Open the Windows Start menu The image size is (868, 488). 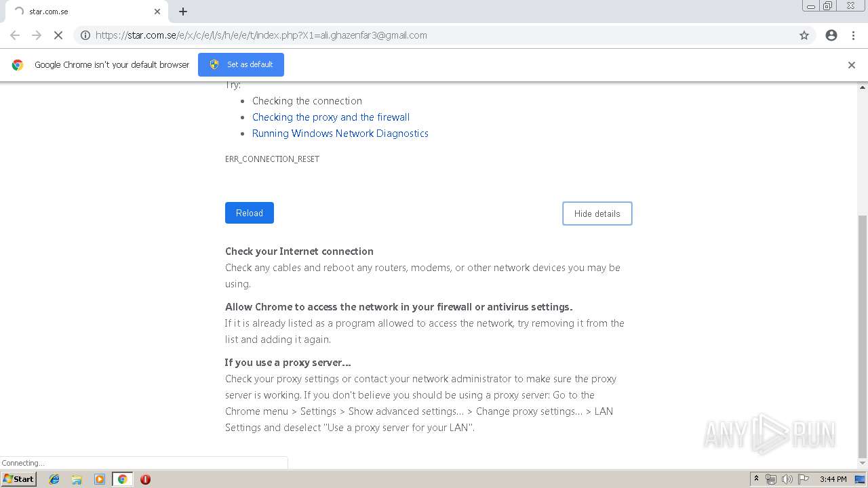[19, 479]
